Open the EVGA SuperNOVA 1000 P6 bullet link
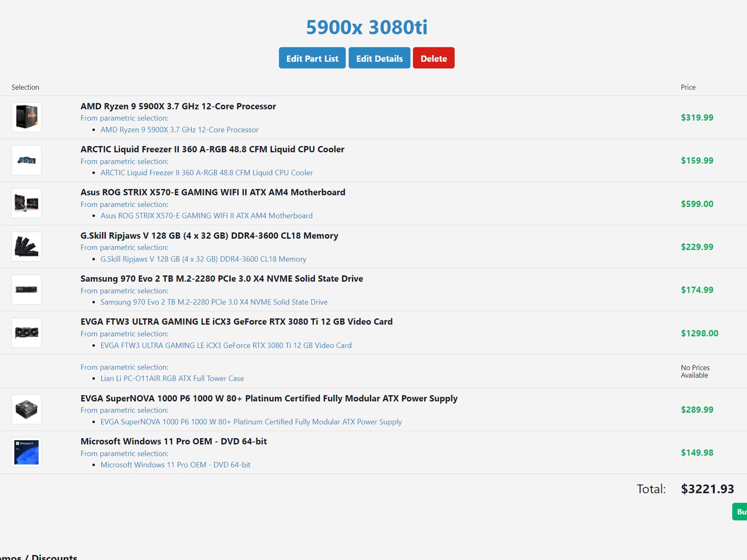The width and height of the screenshot is (747, 560). click(x=251, y=421)
